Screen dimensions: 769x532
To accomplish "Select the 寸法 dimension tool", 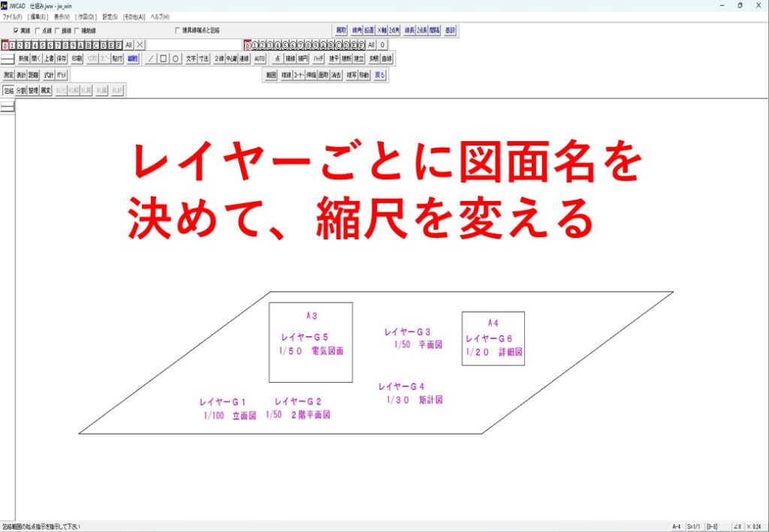I will (204, 58).
